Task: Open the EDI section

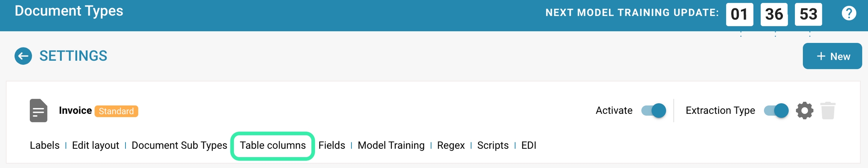Action: (529, 145)
